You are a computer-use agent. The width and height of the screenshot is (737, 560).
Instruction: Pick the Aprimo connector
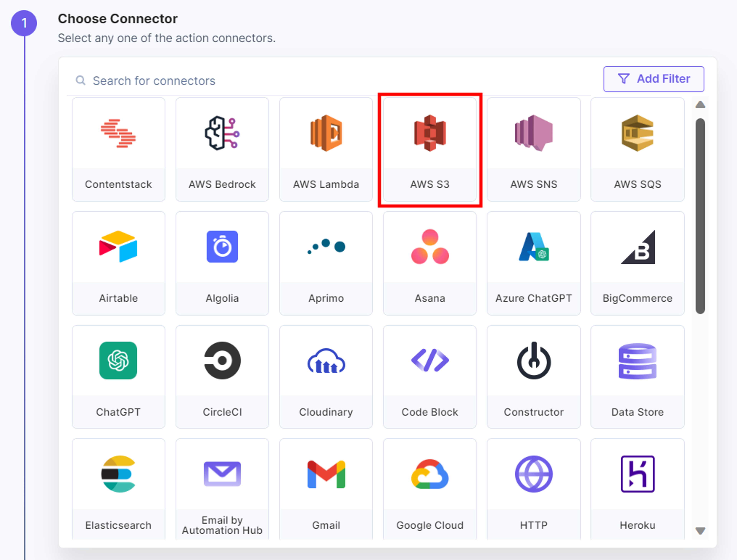326,263
